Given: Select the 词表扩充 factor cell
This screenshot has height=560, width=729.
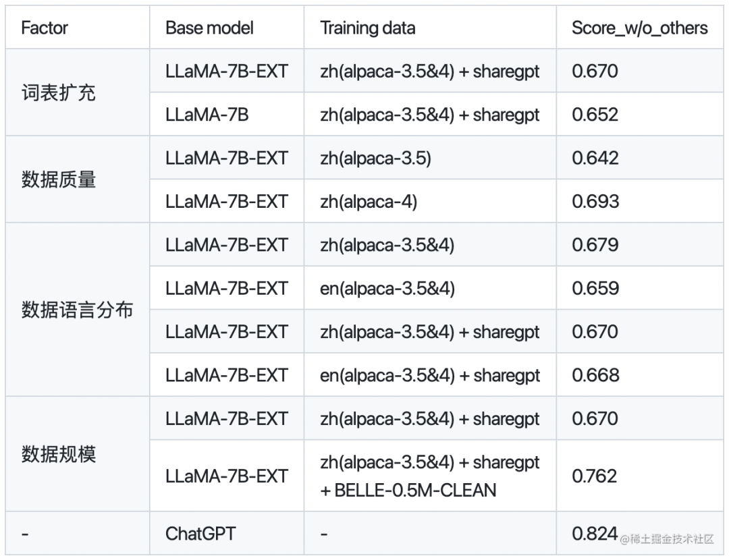Looking at the screenshot, I should click(x=59, y=93).
